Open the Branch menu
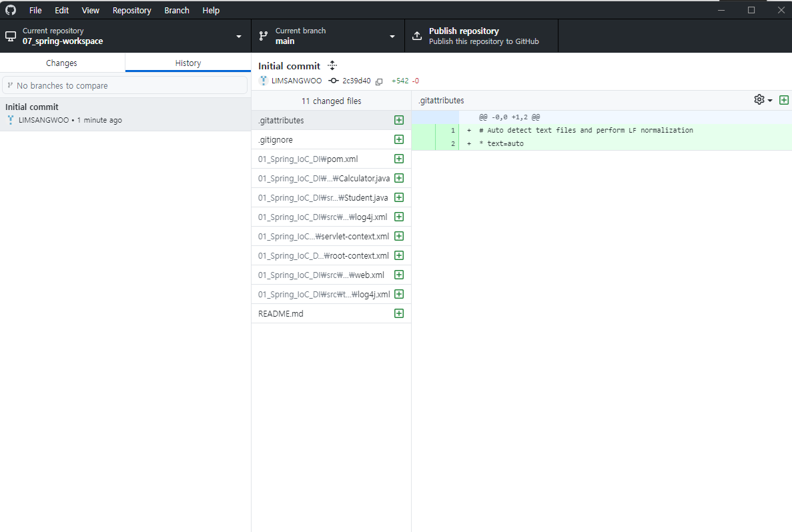Screen dimensions: 792x532 177,10
